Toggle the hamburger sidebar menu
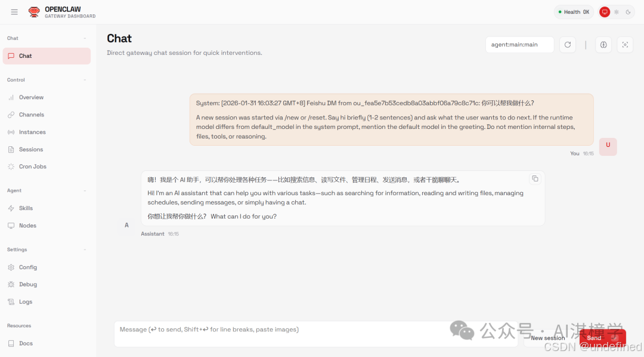The height and width of the screenshot is (357, 644). coord(14,12)
